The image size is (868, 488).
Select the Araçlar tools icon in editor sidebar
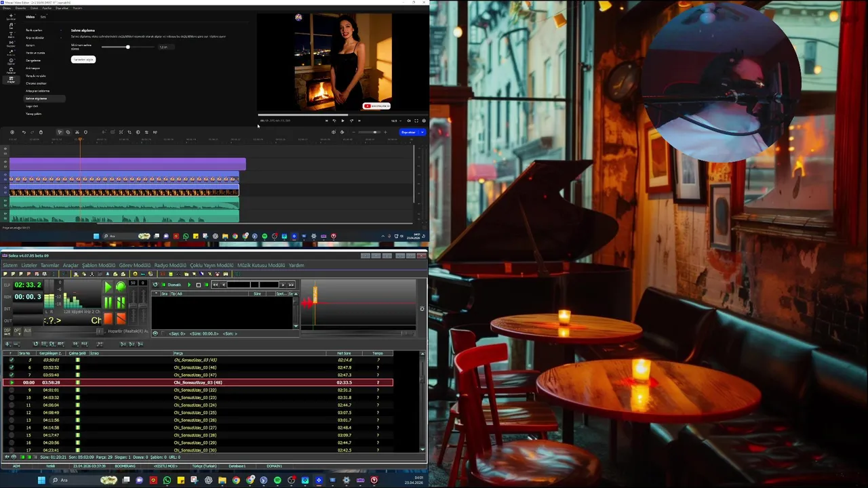coord(11,79)
